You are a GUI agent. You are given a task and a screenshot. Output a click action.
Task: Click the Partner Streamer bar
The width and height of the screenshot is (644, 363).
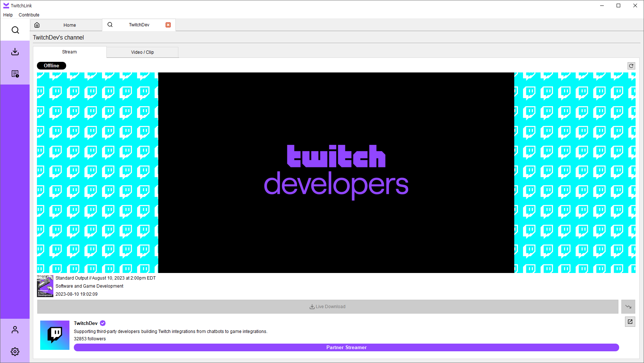coord(346,348)
